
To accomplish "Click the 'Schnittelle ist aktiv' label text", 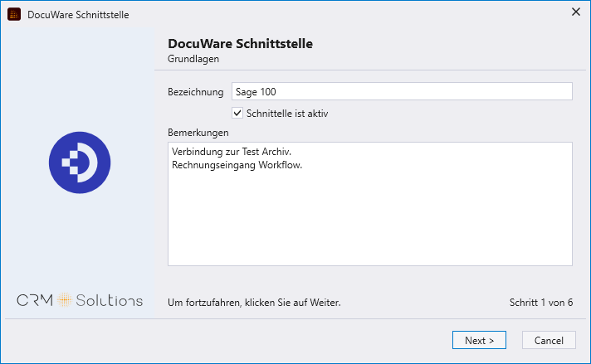I will click(x=287, y=114).
